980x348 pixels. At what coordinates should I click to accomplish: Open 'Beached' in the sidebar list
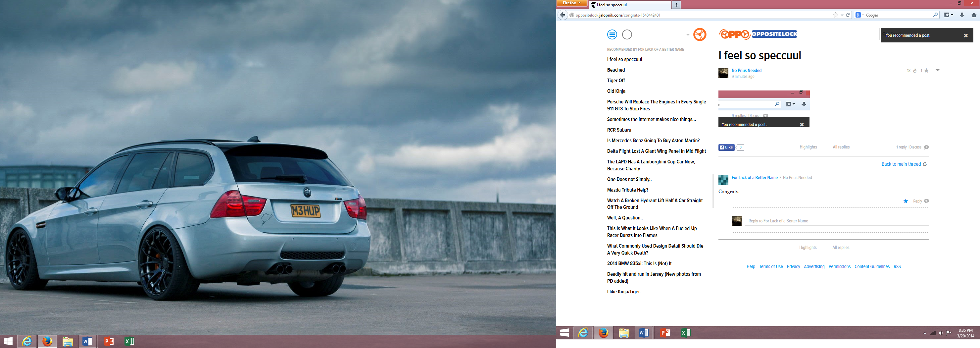[616, 70]
